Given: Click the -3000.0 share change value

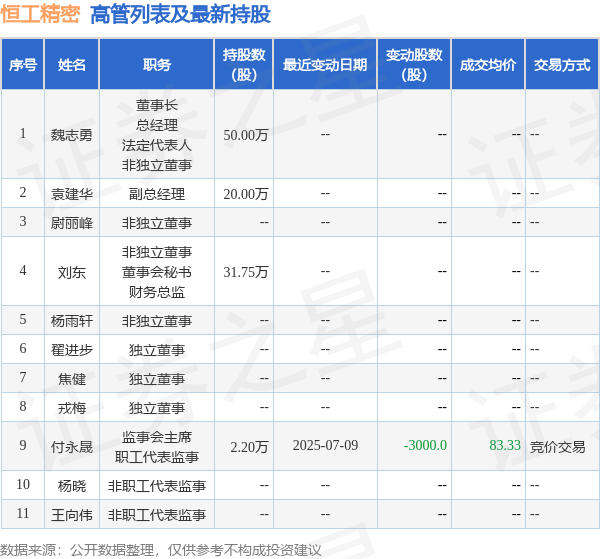Looking at the screenshot, I should [425, 445].
